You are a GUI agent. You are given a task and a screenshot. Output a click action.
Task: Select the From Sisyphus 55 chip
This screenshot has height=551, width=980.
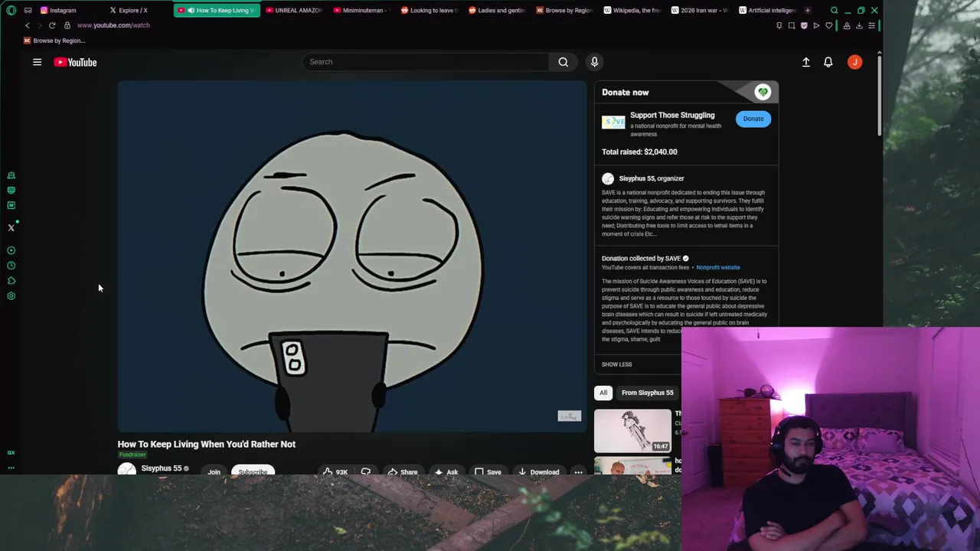tap(648, 393)
